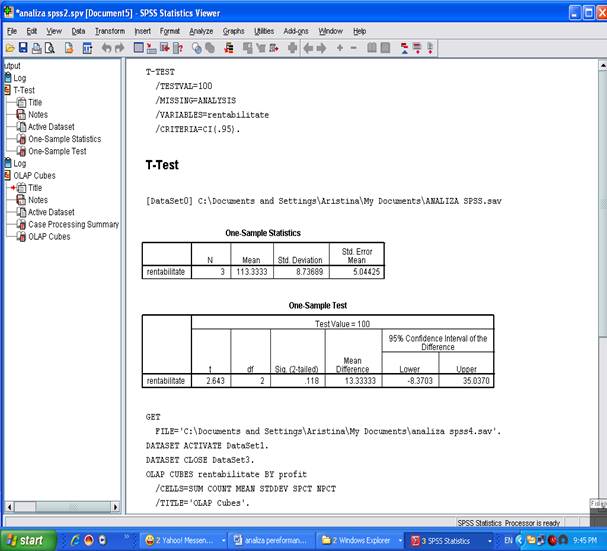The width and height of the screenshot is (607, 551).
Task: Open the Transform menu
Action: (110, 31)
